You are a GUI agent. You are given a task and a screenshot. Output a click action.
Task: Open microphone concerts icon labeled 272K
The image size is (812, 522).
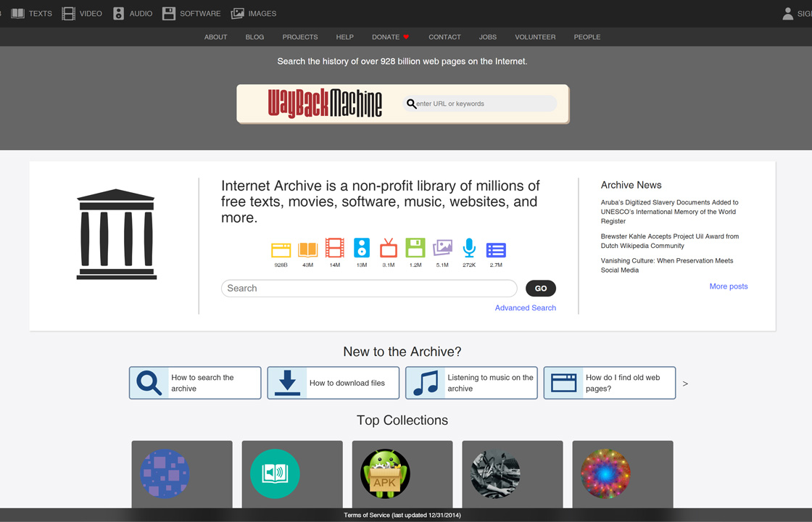469,247
